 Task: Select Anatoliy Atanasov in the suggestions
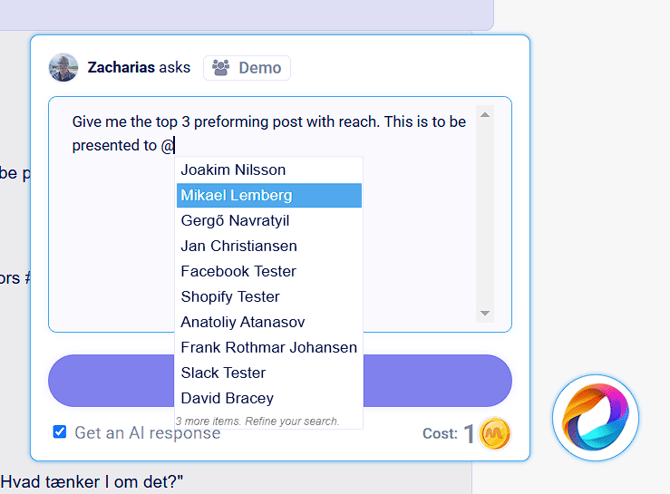[x=243, y=322]
